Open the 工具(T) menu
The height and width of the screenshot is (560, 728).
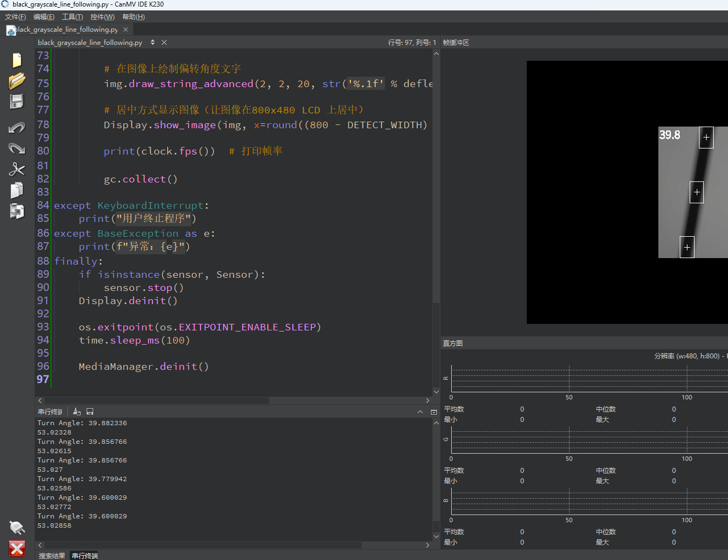click(x=72, y=17)
